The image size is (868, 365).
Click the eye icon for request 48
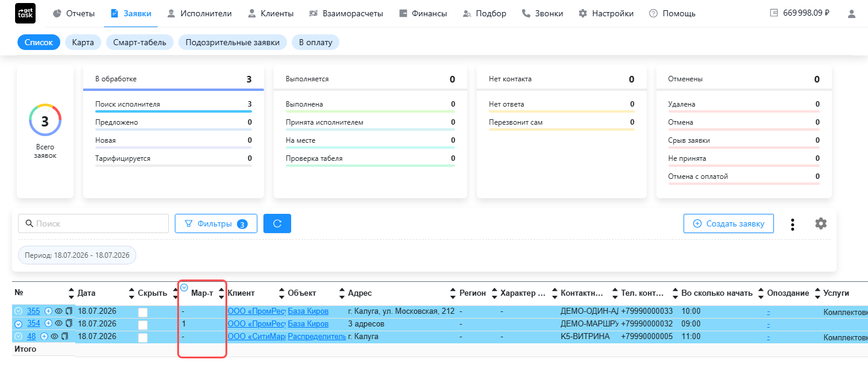click(x=54, y=337)
